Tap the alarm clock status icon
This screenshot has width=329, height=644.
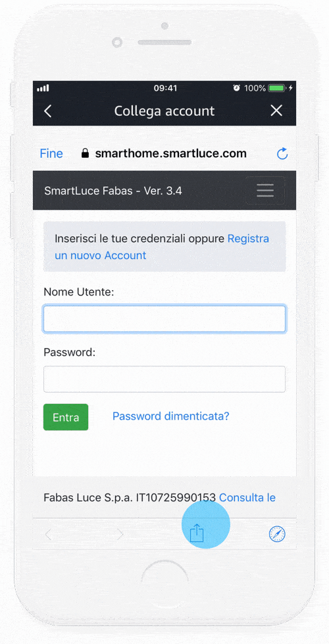[x=237, y=88]
